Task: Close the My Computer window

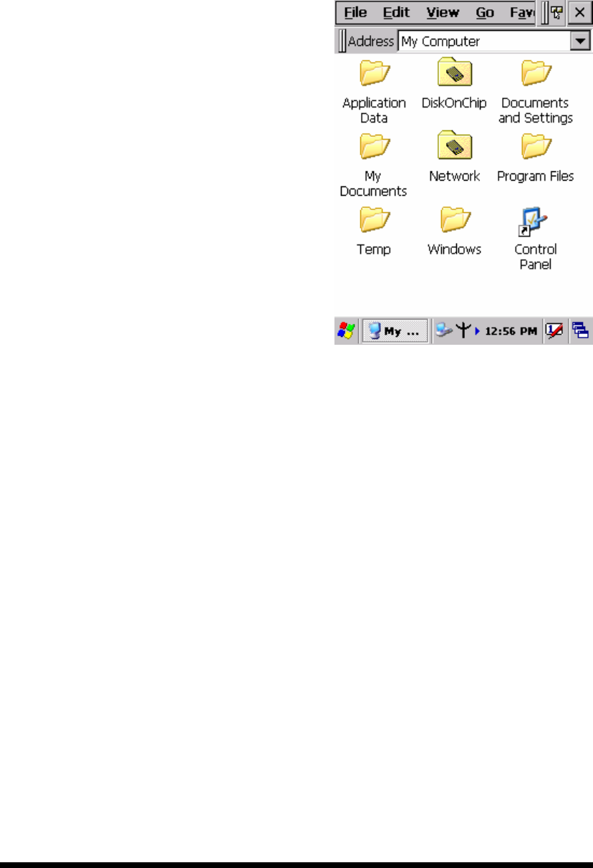Action: tap(579, 14)
